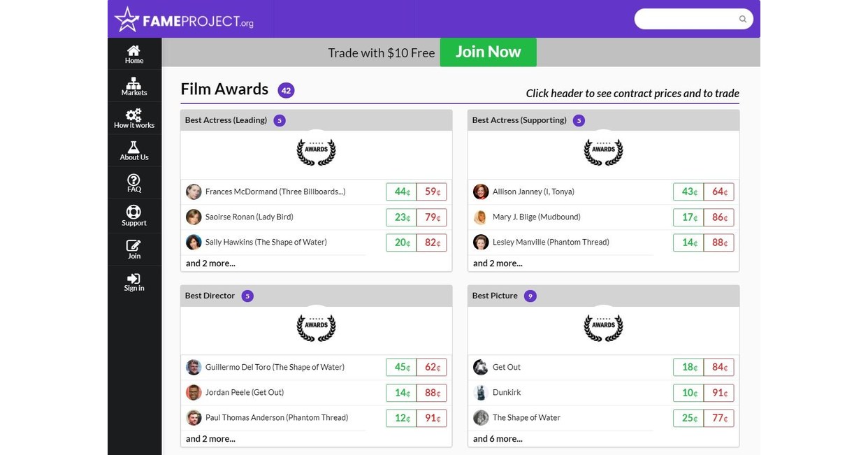
Task: Expand 'and 2 more...' under Best Director
Action: [x=210, y=439]
